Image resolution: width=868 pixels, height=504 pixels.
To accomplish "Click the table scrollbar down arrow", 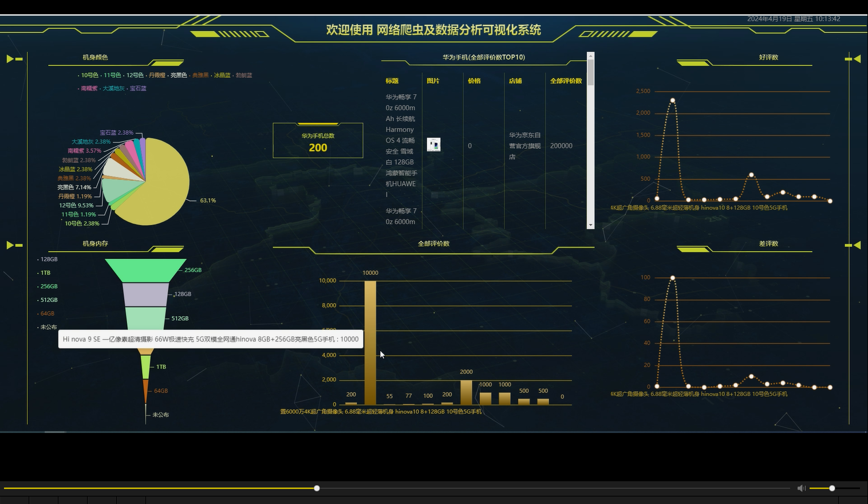I will [x=591, y=225].
